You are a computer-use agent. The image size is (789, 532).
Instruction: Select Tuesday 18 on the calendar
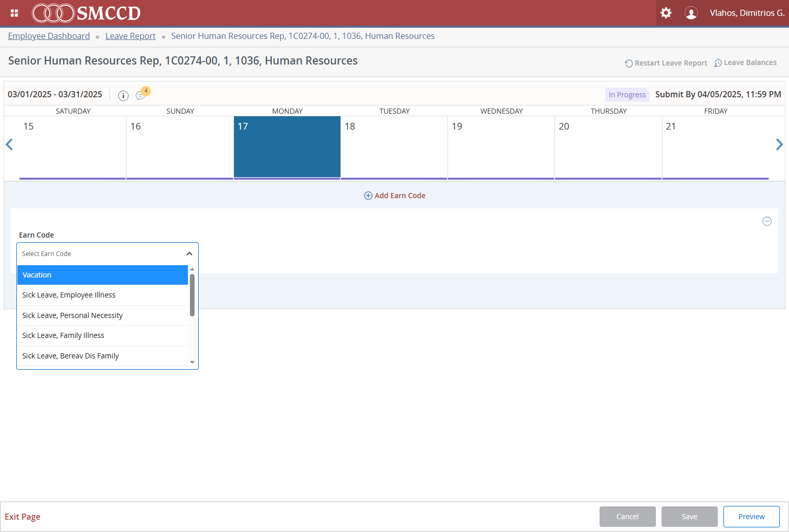pyautogui.click(x=394, y=147)
